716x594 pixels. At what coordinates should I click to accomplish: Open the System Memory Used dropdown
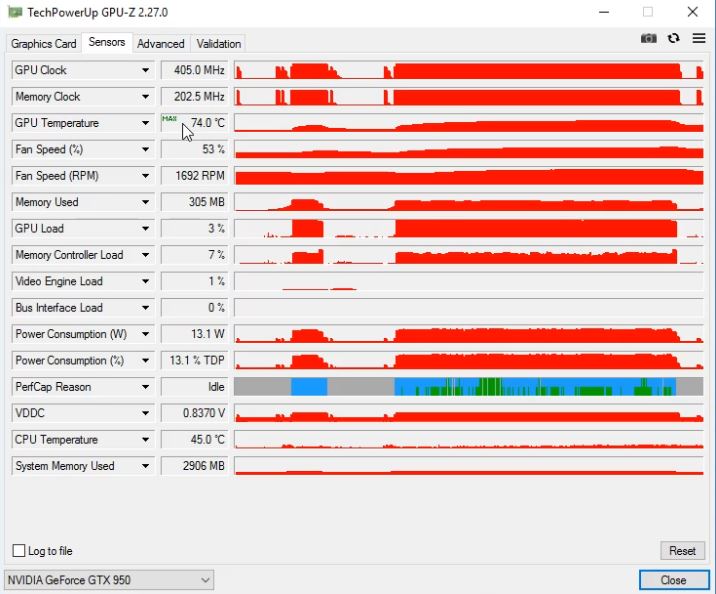tap(145, 466)
